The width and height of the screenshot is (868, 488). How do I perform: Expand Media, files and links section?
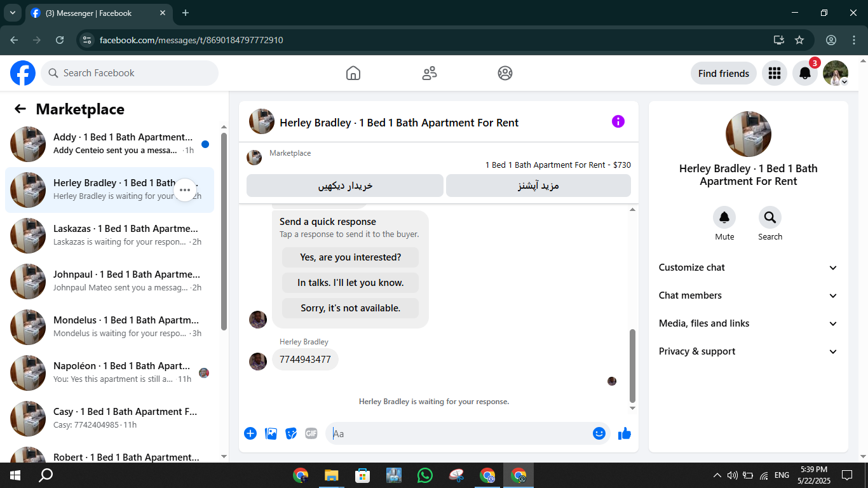(749, 323)
